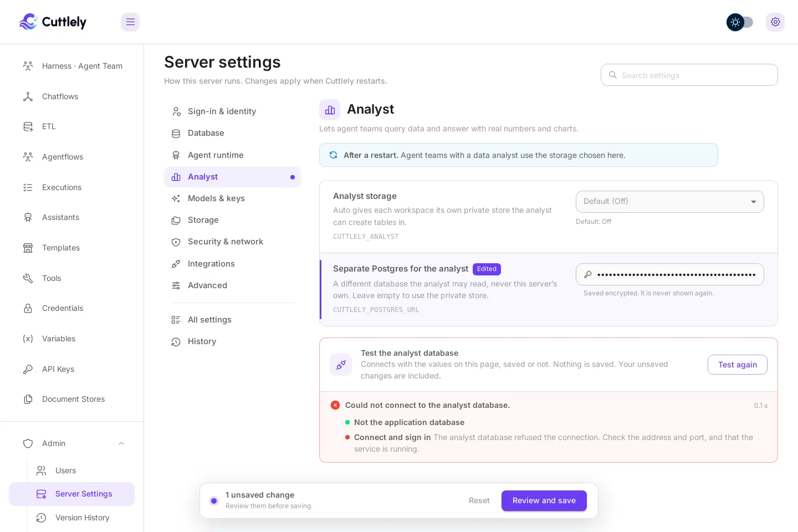798x532 pixels.
Task: Click the Executions list icon
Action: [28, 187]
